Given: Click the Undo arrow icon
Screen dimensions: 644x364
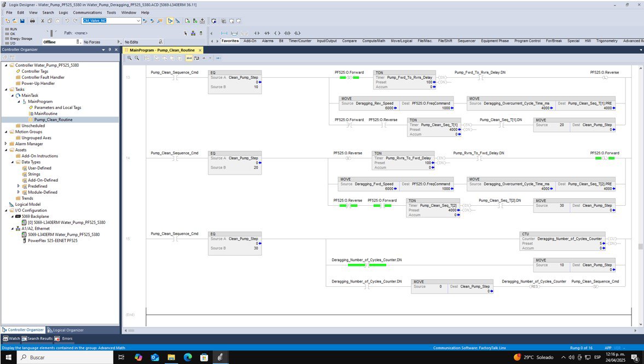Looking at the screenshot, I should point(67,21).
